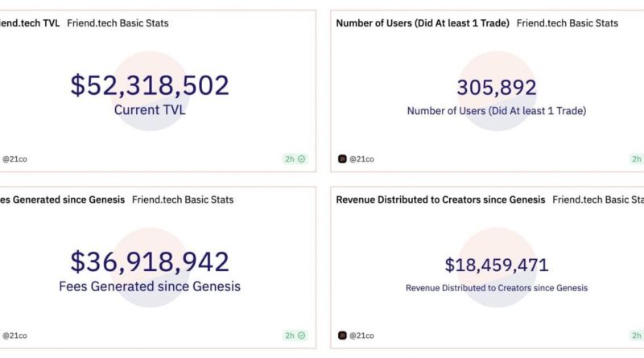Click the refresh check icon in Current TVL card
The height and width of the screenshot is (358, 644).
tap(302, 158)
